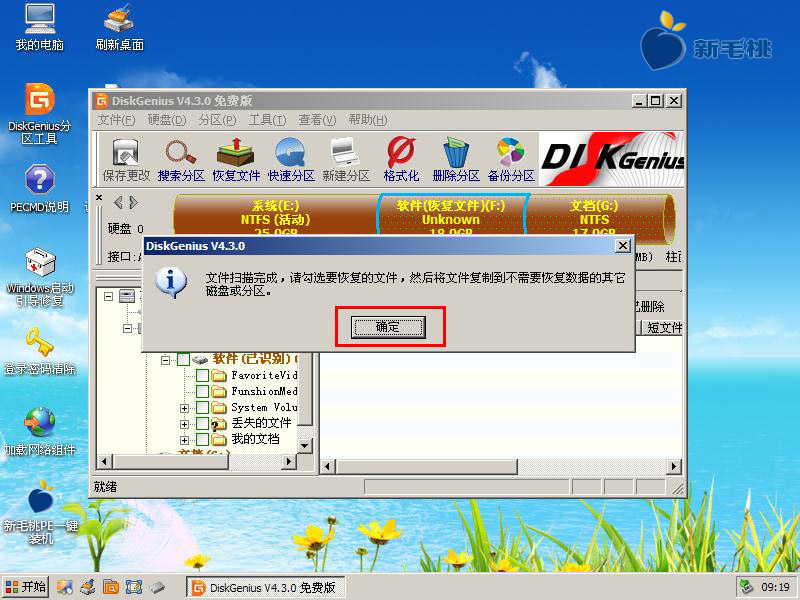The height and width of the screenshot is (600, 800).
Task: Click the DiskGenius V4.3.0 免费版 taskbar button
Action: (265, 588)
